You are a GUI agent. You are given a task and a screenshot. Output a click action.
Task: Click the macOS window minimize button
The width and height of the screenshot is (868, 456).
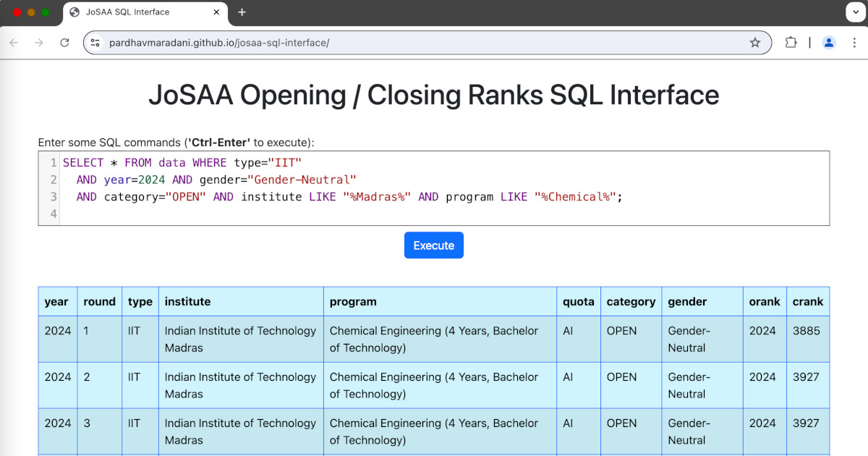point(31,12)
